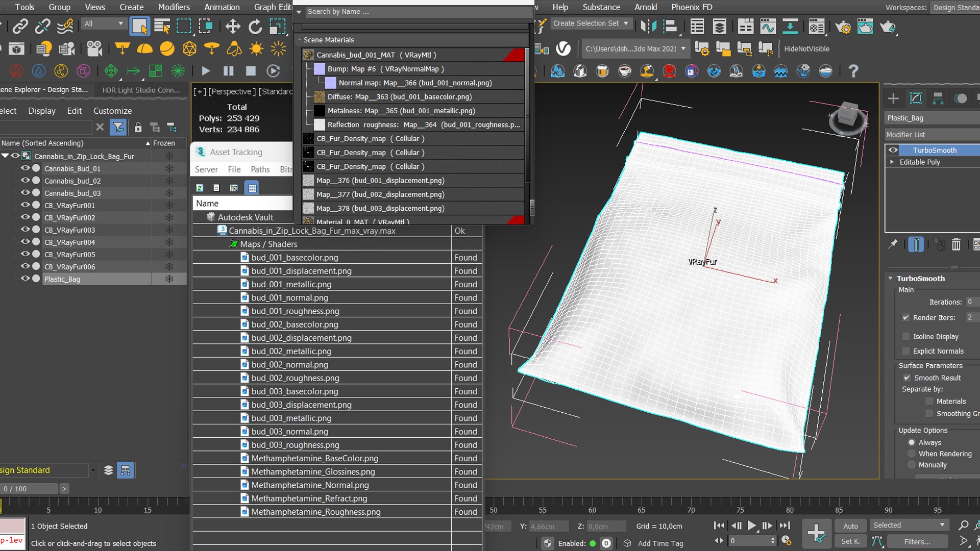
Task: Select the Move transform tool
Action: coord(233,27)
